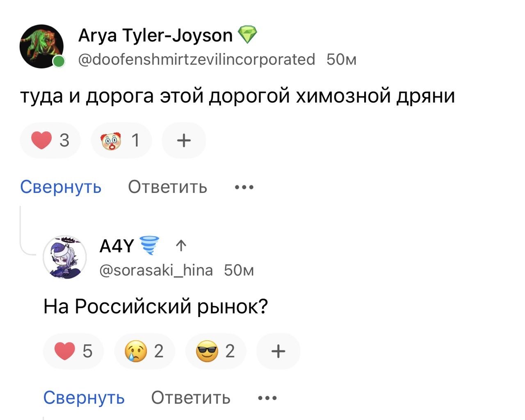Image resolution: width=525 pixels, height=420 pixels.
Task: Toggle heart reaction with 5 likes
Action: coord(73,352)
